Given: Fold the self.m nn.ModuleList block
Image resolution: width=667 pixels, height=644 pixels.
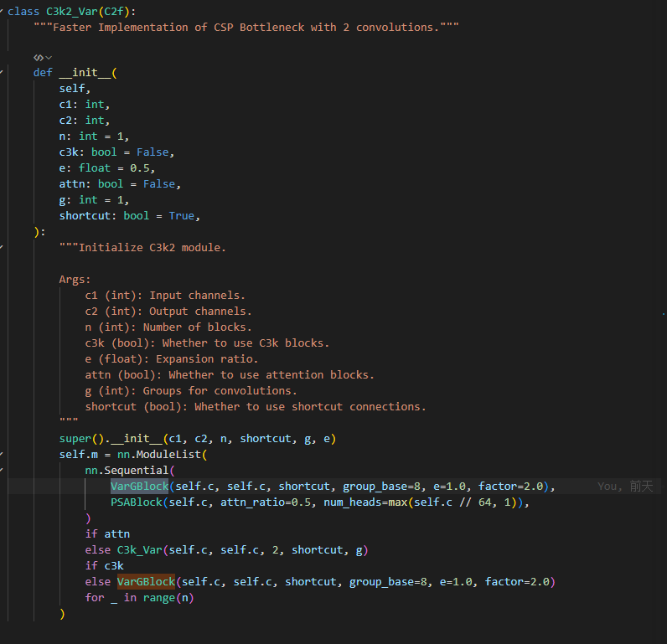Looking at the screenshot, I should pyautogui.click(x=2, y=455).
